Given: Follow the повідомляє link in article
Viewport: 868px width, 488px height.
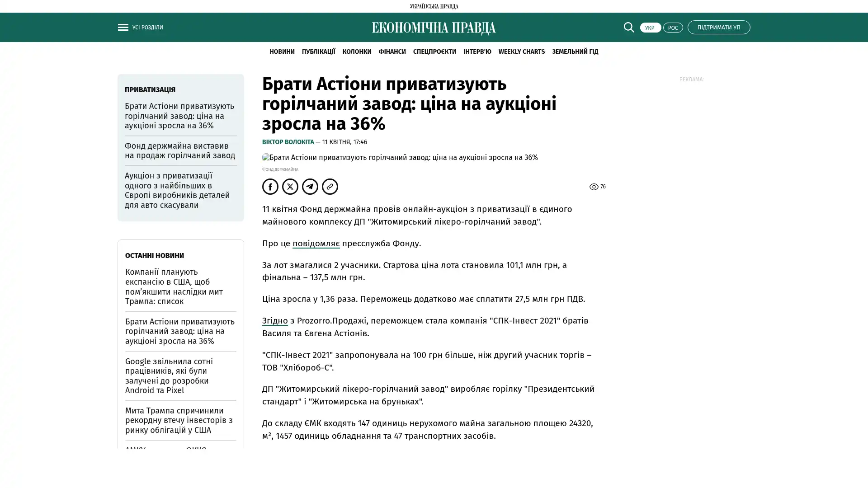Looking at the screenshot, I should [x=316, y=244].
